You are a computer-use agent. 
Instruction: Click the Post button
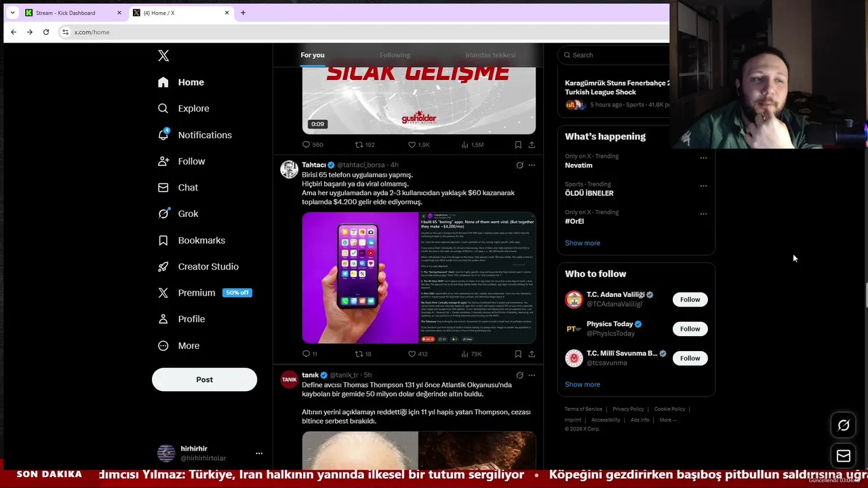(204, 380)
